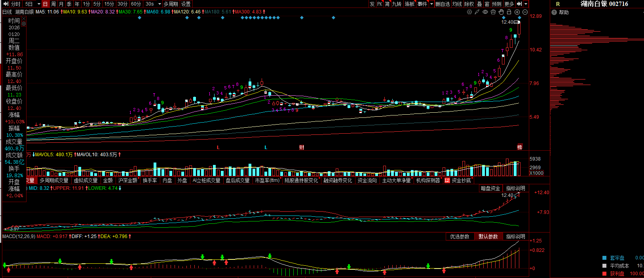Toggle the eye visibility icon above chart
The height and width of the screenshot is (278, 644).
coord(485,12)
